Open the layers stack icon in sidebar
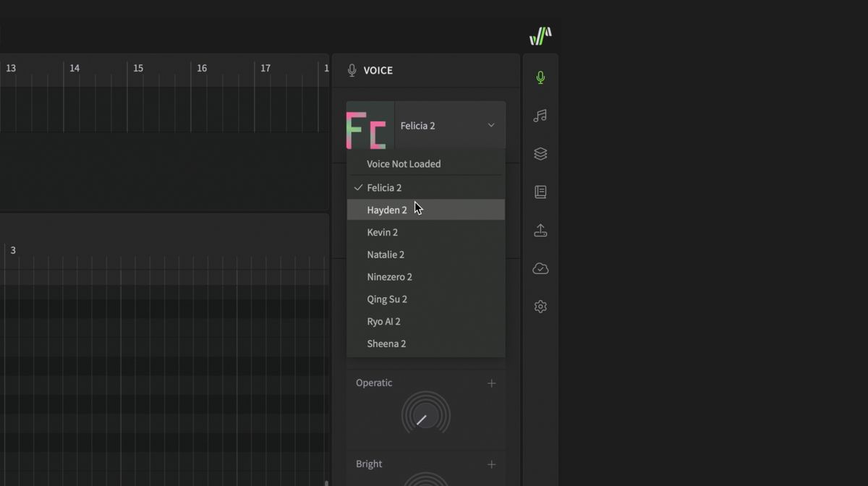Image resolution: width=868 pixels, height=486 pixels. point(540,154)
